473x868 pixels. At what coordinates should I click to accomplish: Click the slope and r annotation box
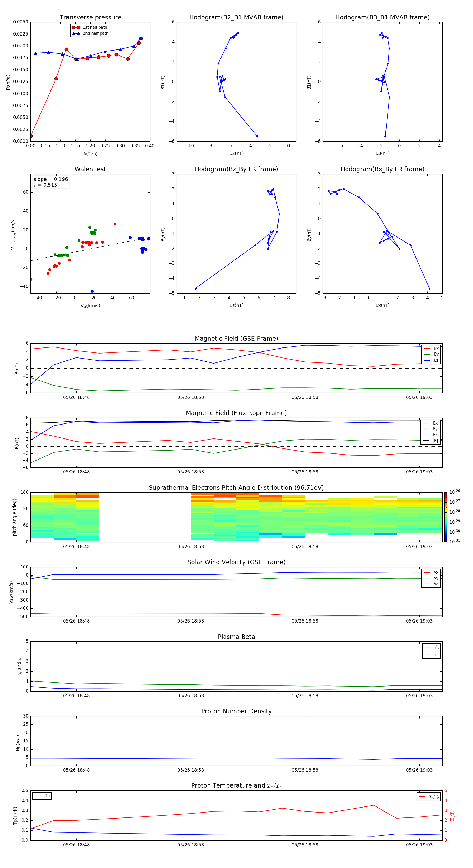[x=50, y=182]
